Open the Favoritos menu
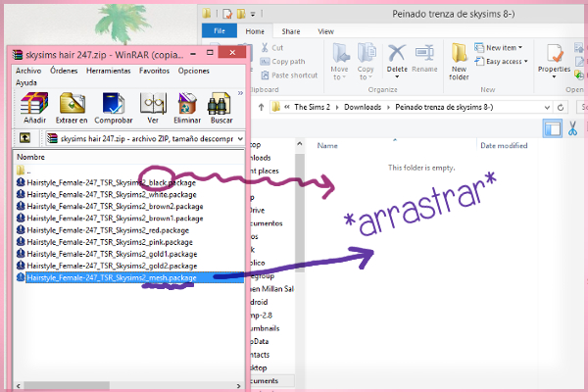The image size is (588, 392). 154,71
